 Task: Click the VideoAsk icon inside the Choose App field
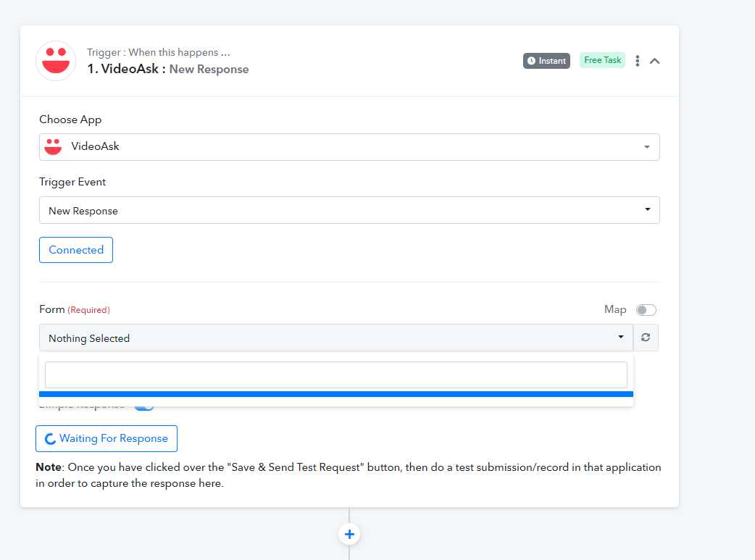(x=53, y=146)
